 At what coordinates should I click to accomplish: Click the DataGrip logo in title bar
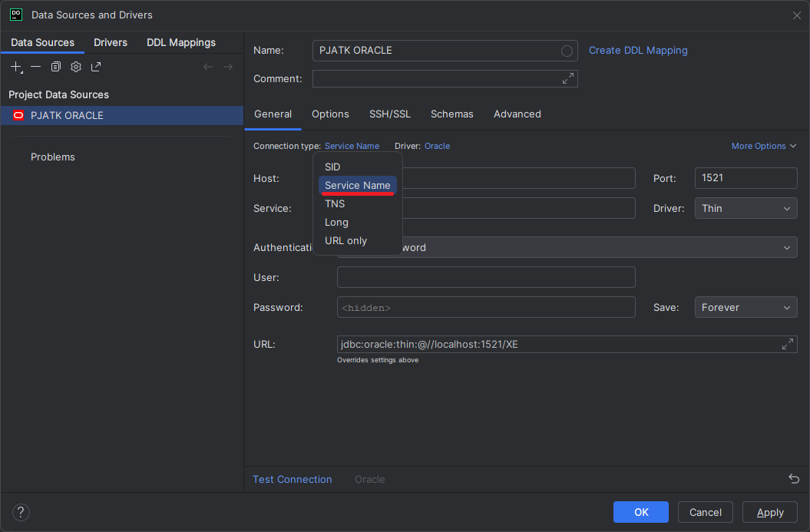(16, 15)
